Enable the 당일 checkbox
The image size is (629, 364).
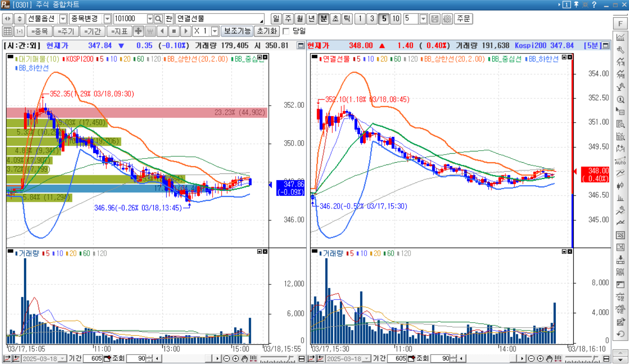pyautogui.click(x=286, y=31)
